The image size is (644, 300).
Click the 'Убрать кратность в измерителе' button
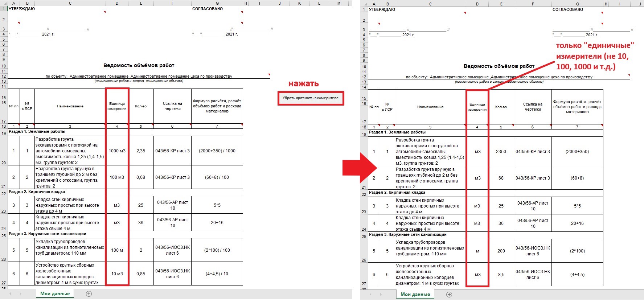pos(311,98)
